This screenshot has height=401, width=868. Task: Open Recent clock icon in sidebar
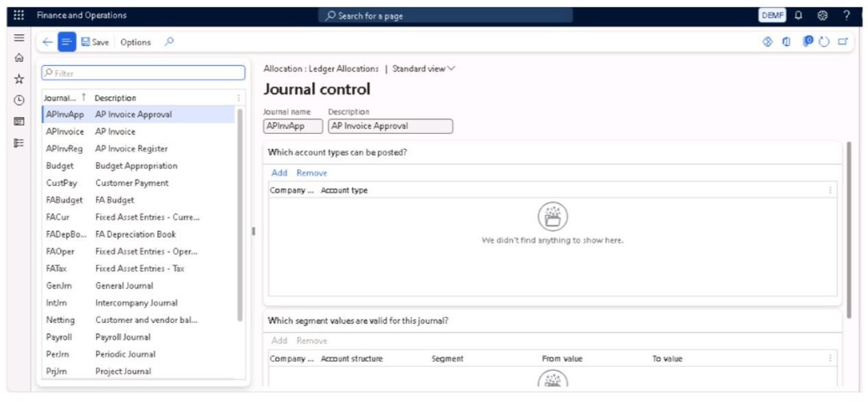coord(19,100)
